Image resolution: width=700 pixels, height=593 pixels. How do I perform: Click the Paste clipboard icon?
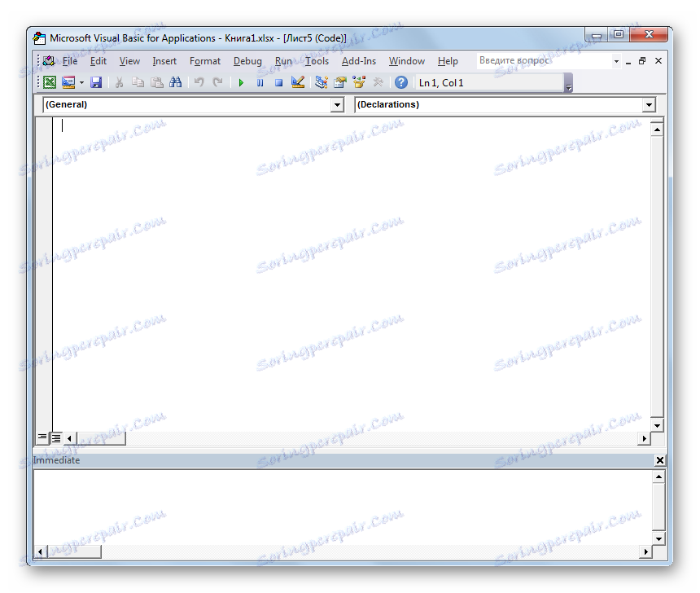click(x=157, y=82)
